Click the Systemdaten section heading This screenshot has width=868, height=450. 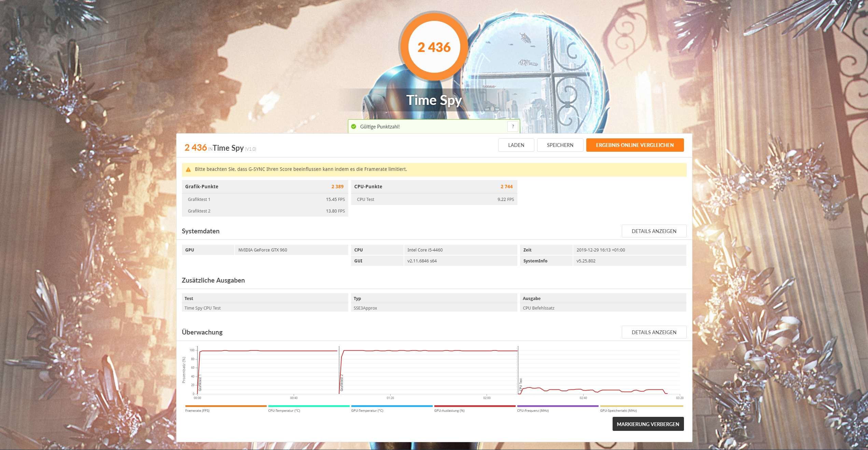click(x=200, y=231)
